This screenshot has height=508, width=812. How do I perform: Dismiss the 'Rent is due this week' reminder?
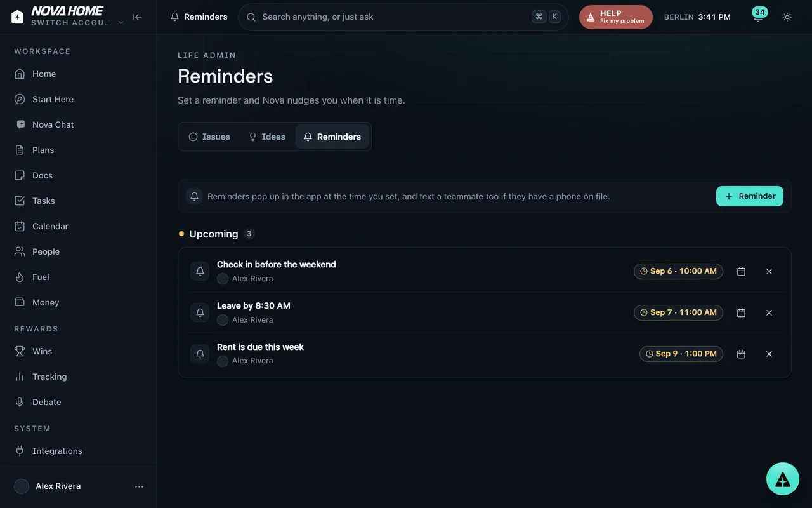coord(769,354)
